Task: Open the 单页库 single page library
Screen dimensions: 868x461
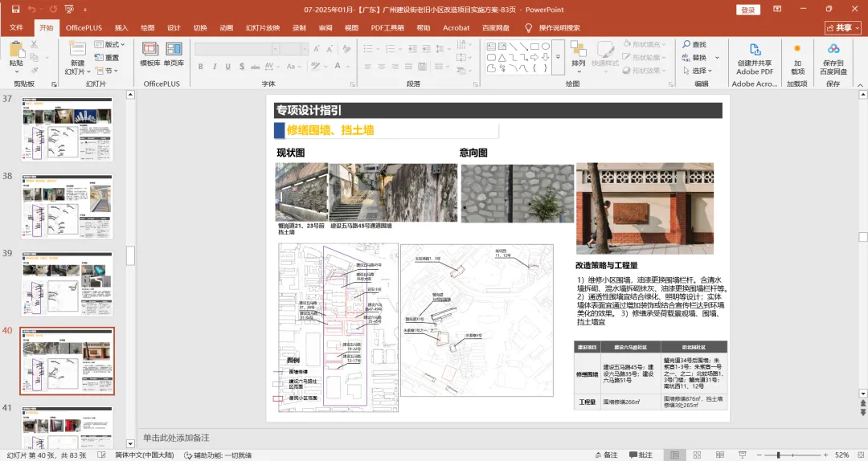Action: (174, 53)
